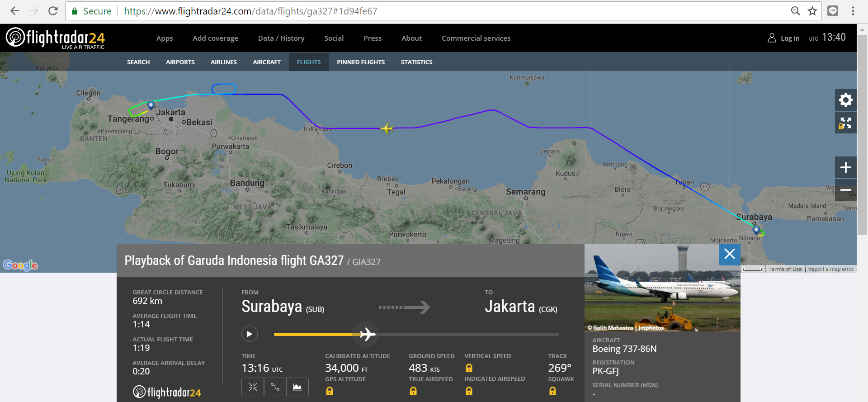Click the locked vertical speed icon
The image size is (868, 402).
pos(469,368)
